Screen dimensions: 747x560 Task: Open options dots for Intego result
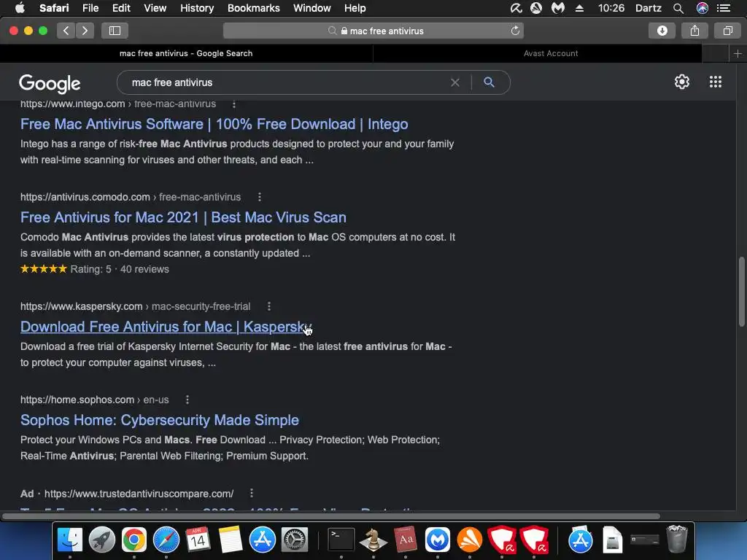pyautogui.click(x=233, y=104)
